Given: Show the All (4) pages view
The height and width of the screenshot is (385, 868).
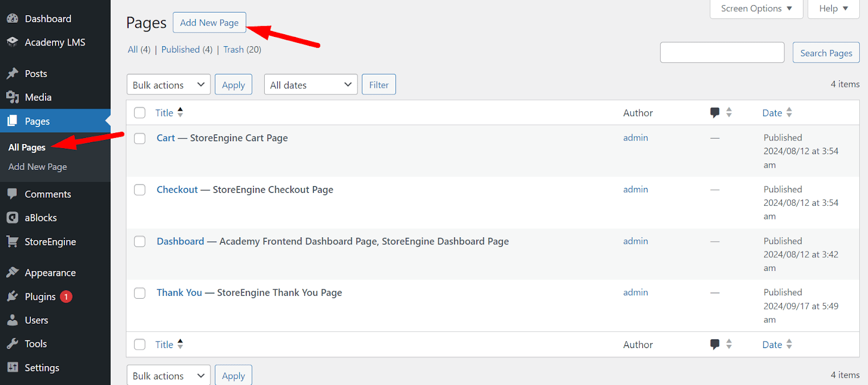Looking at the screenshot, I should (x=139, y=49).
